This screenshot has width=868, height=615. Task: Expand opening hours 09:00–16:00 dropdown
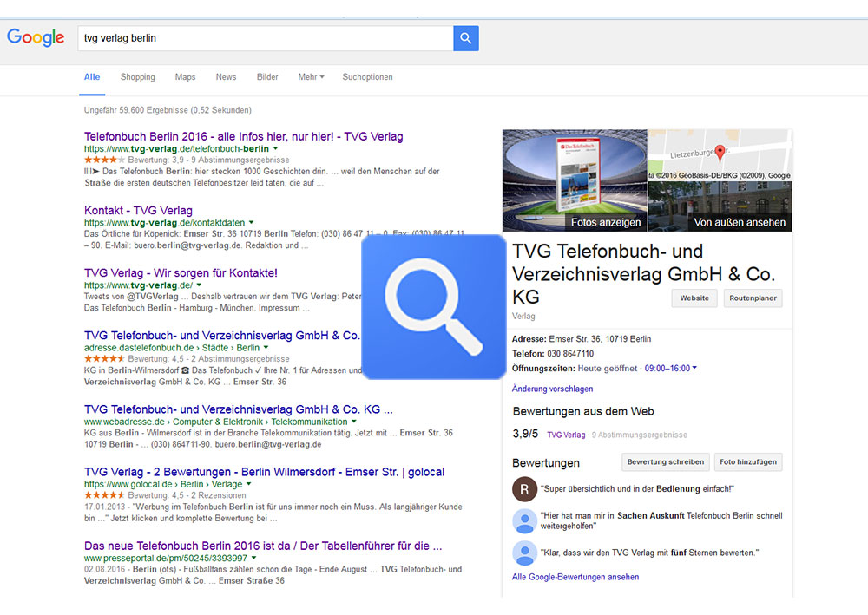tap(694, 369)
